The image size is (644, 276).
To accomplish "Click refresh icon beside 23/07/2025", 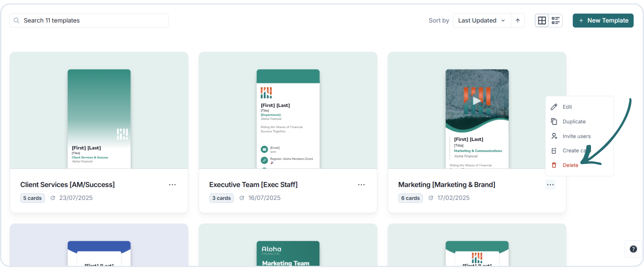I will point(53,198).
